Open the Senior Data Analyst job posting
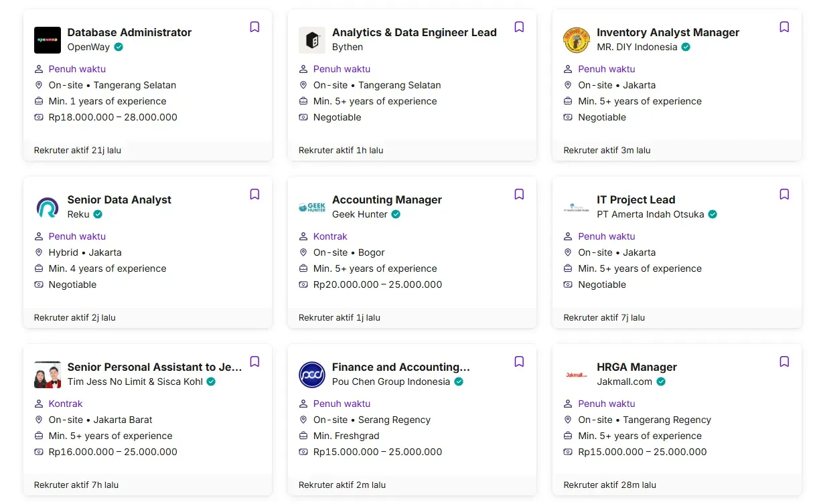The height and width of the screenshot is (504, 815). click(119, 199)
